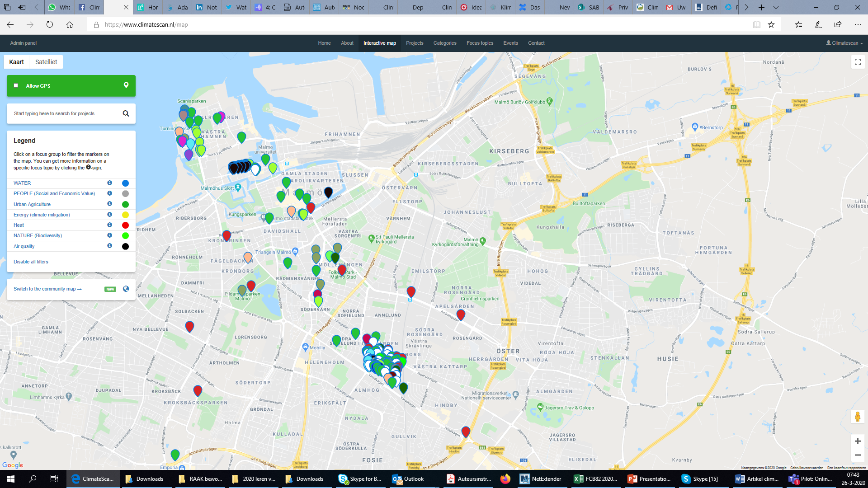868x488 pixels.
Task: Filter markers by Urban Agriculture
Action: [x=32, y=204]
